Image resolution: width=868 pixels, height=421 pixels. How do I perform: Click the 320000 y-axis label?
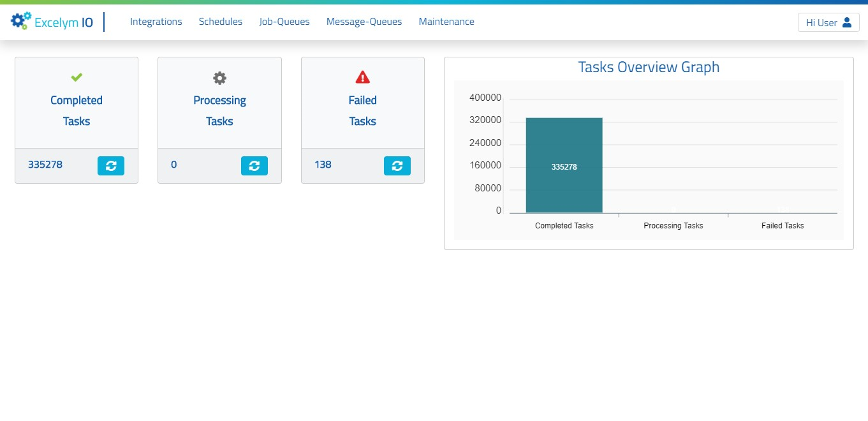[485, 121]
